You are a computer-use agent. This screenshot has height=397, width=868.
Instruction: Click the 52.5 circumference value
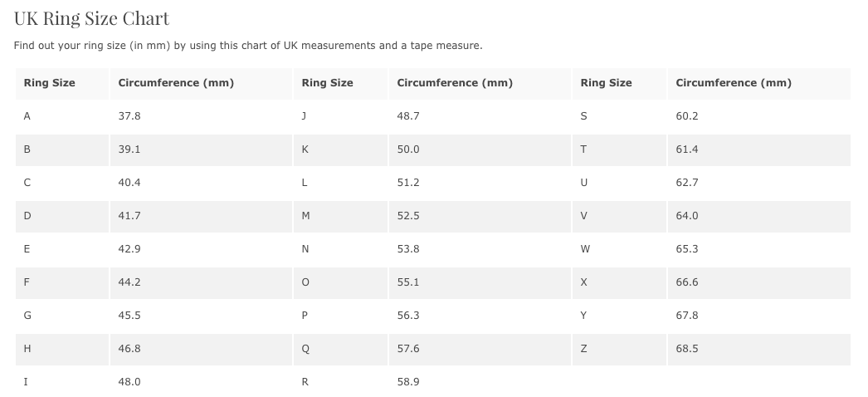pos(408,216)
